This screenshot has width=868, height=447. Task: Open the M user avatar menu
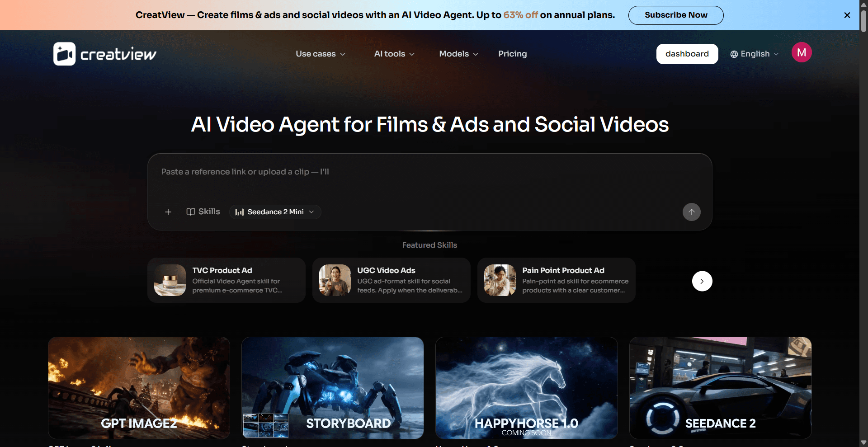coord(802,52)
